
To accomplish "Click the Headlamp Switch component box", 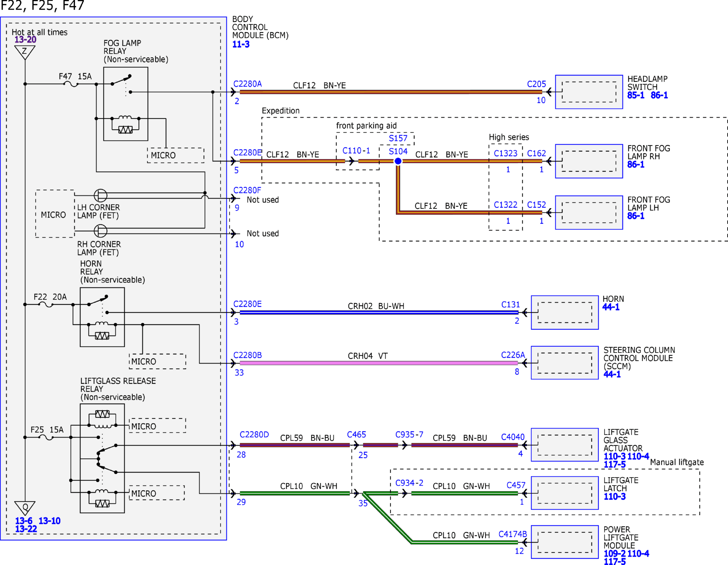I will point(589,92).
